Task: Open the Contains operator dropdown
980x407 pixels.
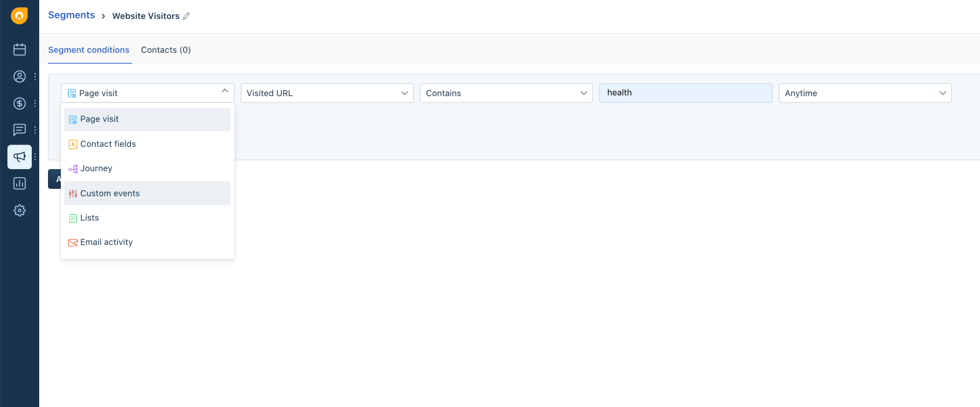Action: click(x=506, y=93)
